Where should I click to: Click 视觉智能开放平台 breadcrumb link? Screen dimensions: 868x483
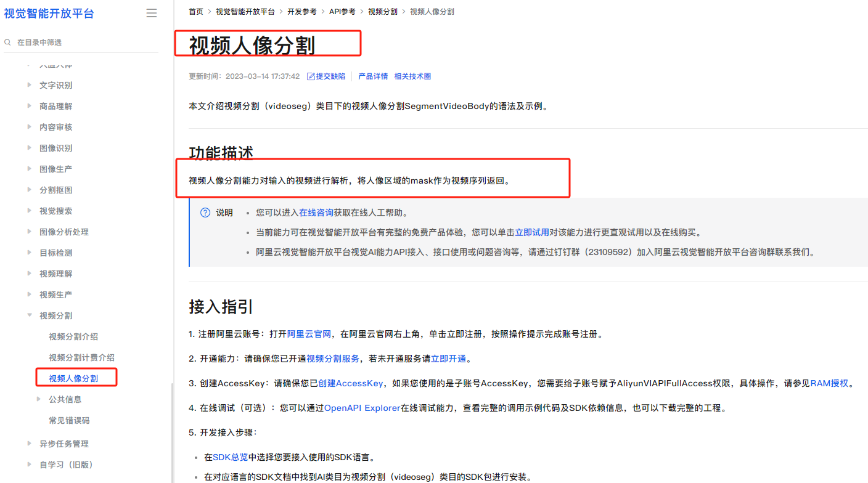[245, 12]
